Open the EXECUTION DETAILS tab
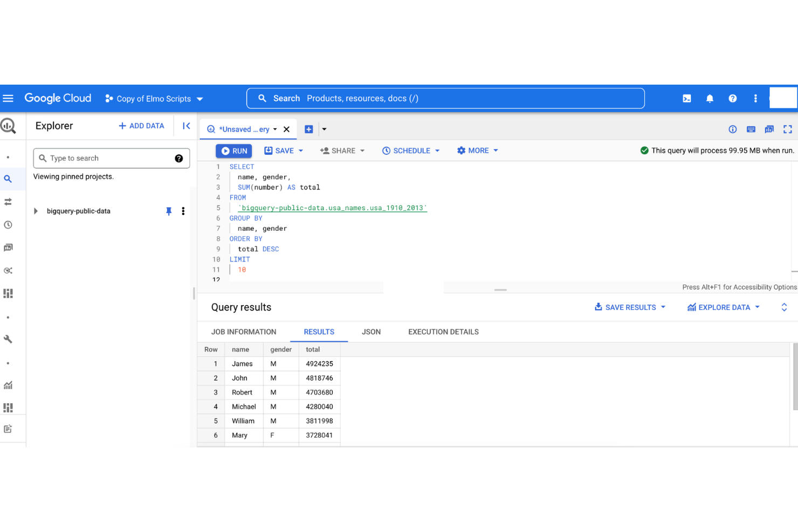Screen dimensions: 798x532 pyautogui.click(x=443, y=331)
